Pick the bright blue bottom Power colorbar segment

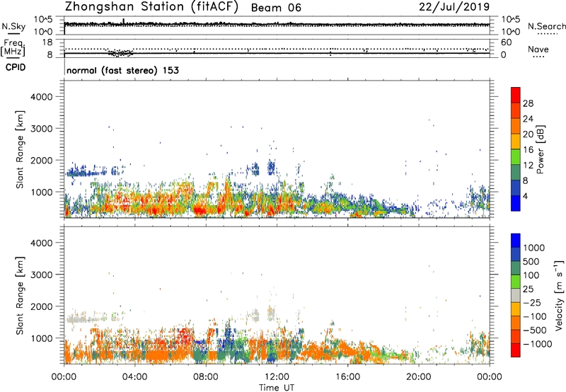tap(516, 203)
